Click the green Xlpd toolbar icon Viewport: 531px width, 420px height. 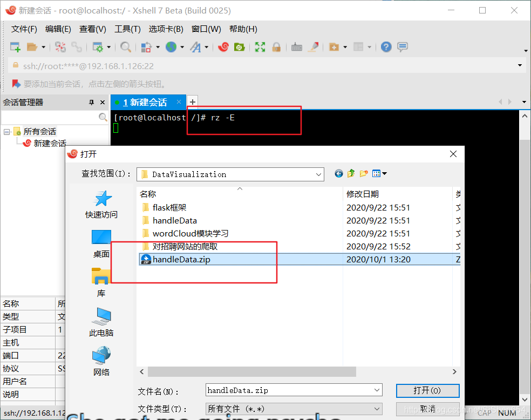click(x=240, y=47)
